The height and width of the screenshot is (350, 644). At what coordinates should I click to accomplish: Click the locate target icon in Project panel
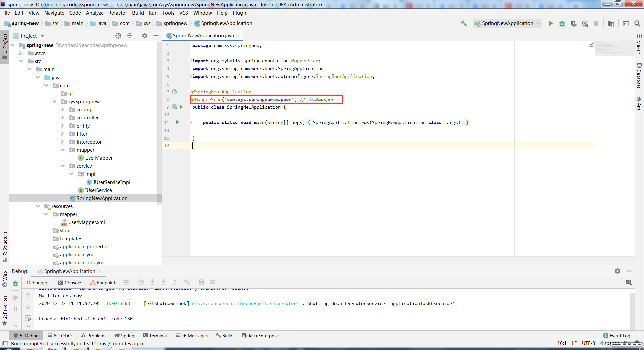click(x=118, y=36)
